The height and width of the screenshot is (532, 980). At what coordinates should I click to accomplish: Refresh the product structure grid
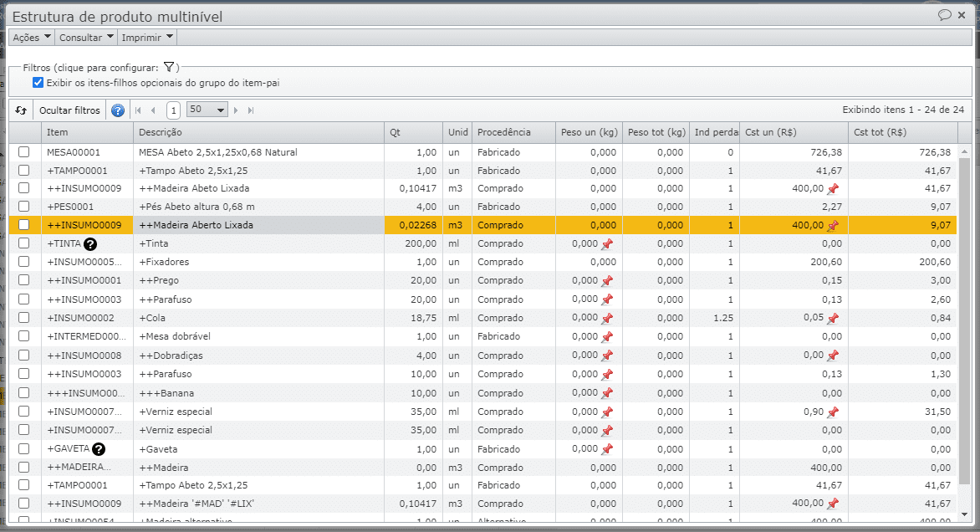[21, 110]
